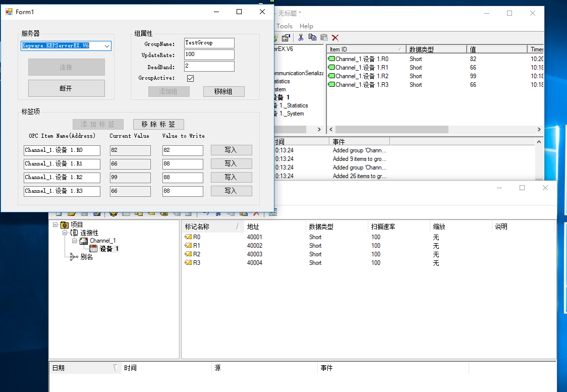The image size is (567, 392).
Task: Open the Kepware.KEPServerEX.V6 server dropdown
Action: (x=107, y=46)
